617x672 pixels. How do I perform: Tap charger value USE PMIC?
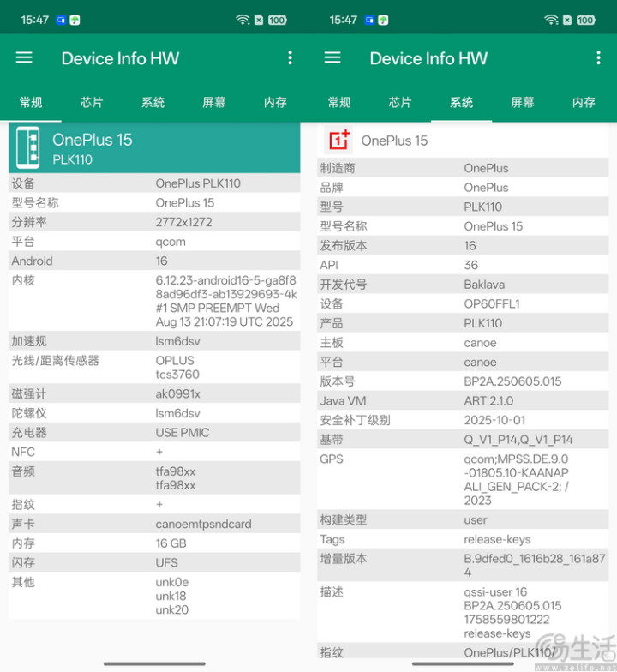tap(183, 432)
